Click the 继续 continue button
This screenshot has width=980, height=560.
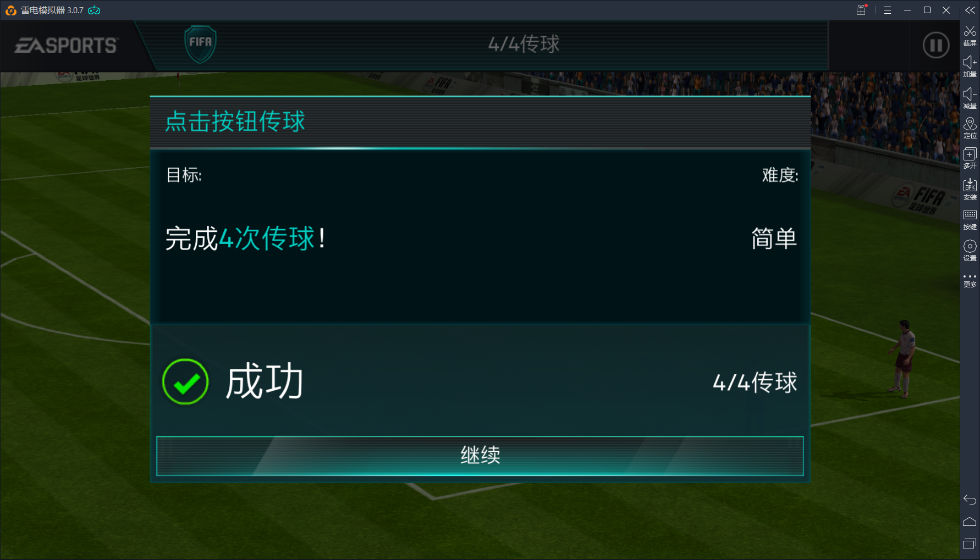480,456
